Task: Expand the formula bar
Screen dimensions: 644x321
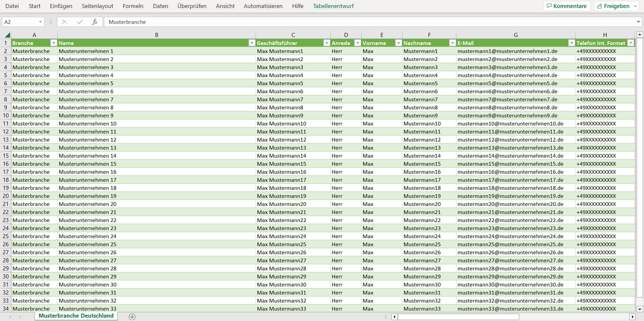Action: point(639,22)
